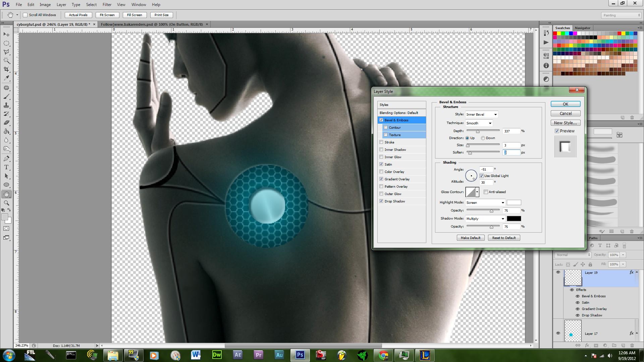Enable the Inner Glow checkbox
Screen dimensions: 644x362
tap(381, 157)
